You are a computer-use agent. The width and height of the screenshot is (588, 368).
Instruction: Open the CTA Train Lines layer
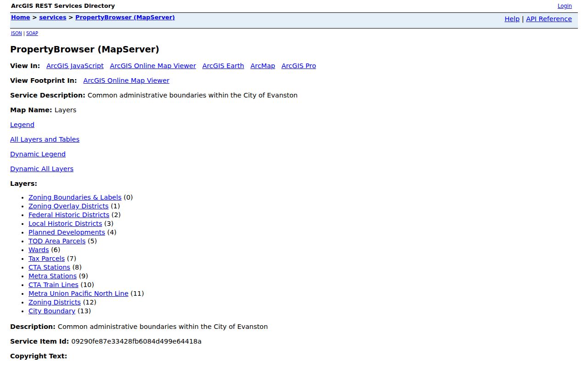[53, 285]
